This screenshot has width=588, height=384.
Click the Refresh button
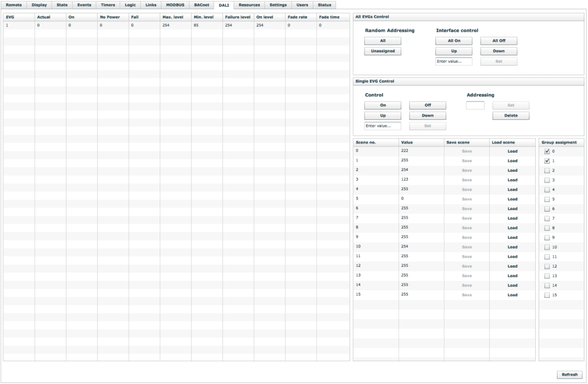tap(569, 374)
